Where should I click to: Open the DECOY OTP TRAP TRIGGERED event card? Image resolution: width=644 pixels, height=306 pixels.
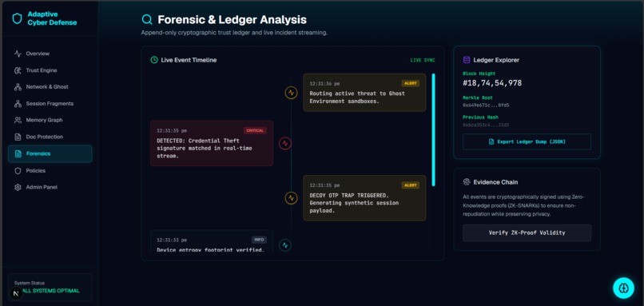click(x=364, y=198)
